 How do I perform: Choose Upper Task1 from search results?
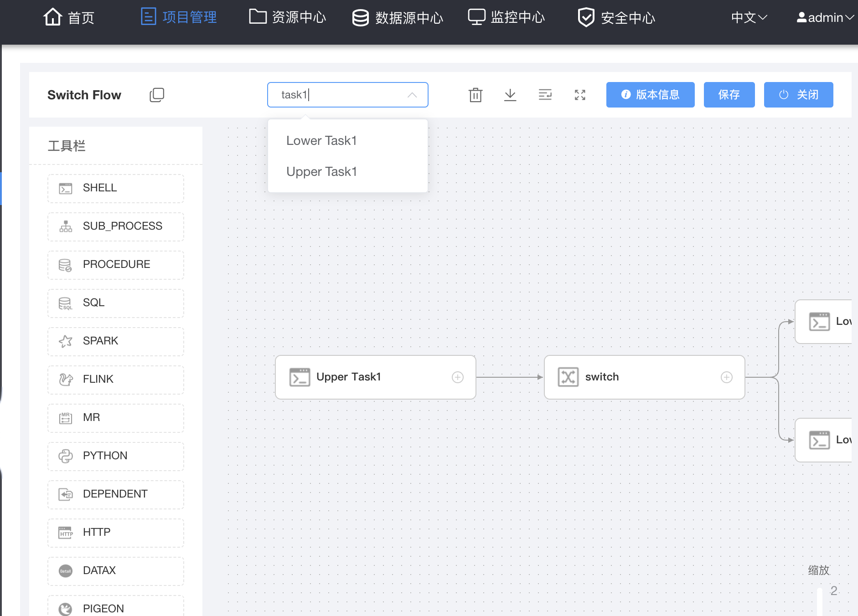coord(348,171)
